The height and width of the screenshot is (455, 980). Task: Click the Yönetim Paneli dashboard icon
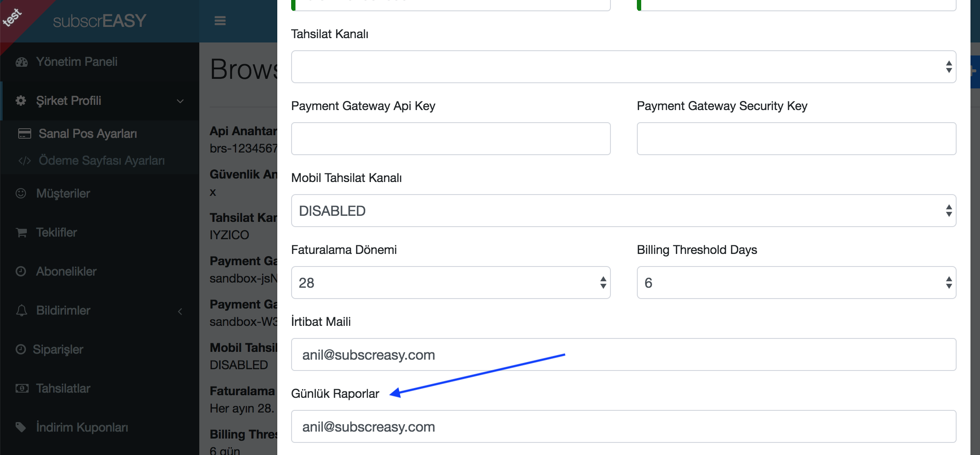click(21, 62)
